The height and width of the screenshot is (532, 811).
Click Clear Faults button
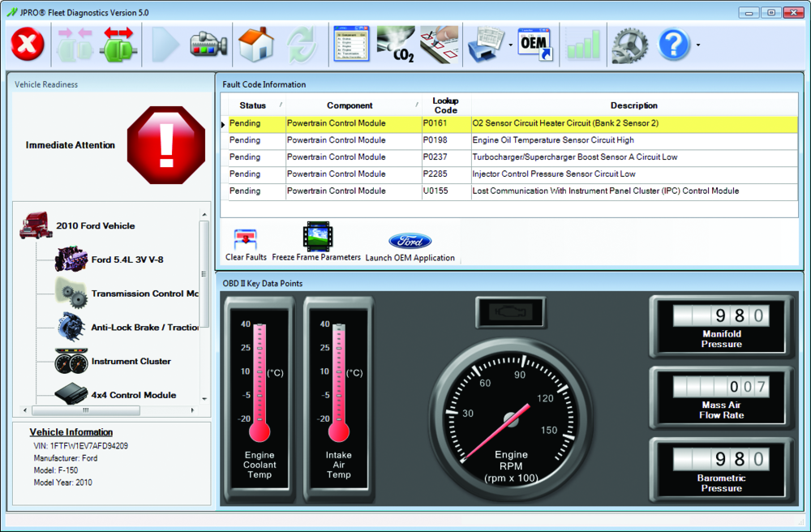(246, 245)
